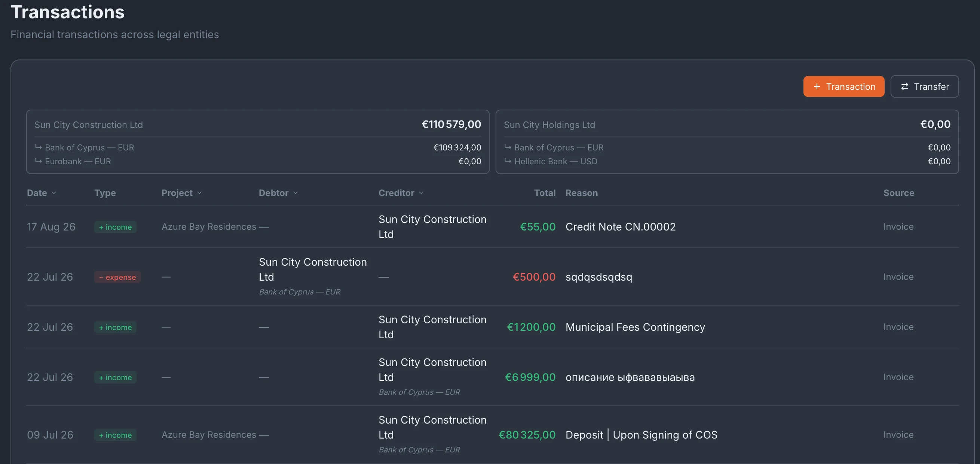Click the Hellenic Bank — USD account row
Image resolution: width=980 pixels, height=464 pixels.
(727, 161)
